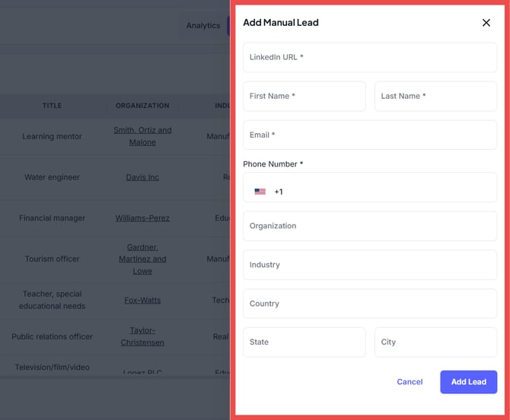The image size is (510, 420).
Task: Focus the State input field
Action: click(x=304, y=342)
